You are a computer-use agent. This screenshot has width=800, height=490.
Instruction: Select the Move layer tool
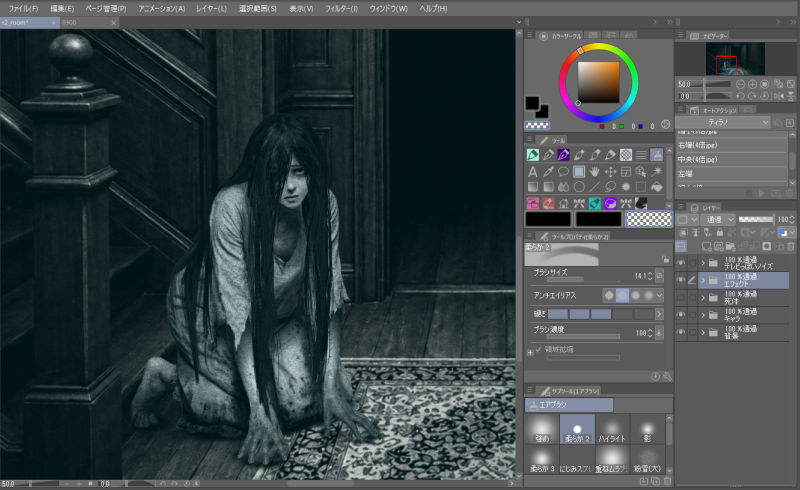coord(610,172)
